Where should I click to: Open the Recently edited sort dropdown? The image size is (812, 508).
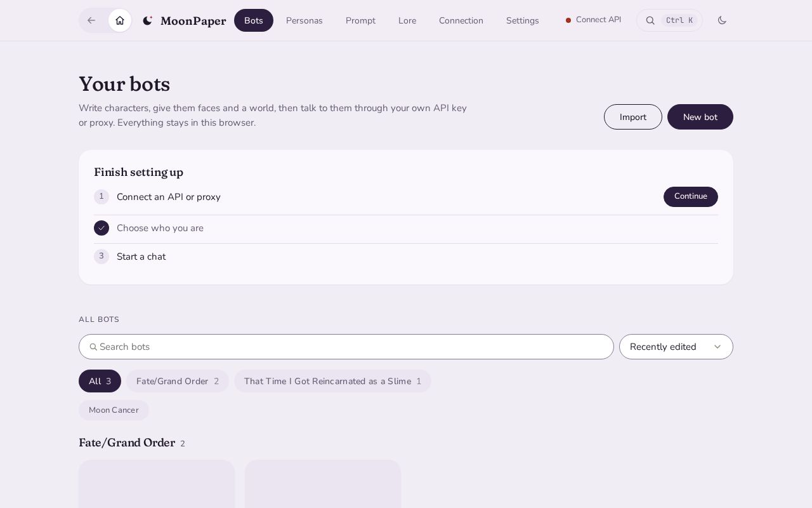pos(676,347)
